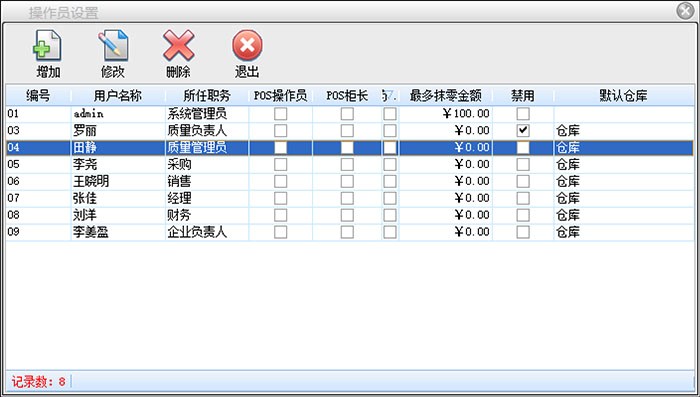The height and width of the screenshot is (397, 700).
Task: Click 仓库 cell in 罗丽 row
Action: tap(624, 131)
